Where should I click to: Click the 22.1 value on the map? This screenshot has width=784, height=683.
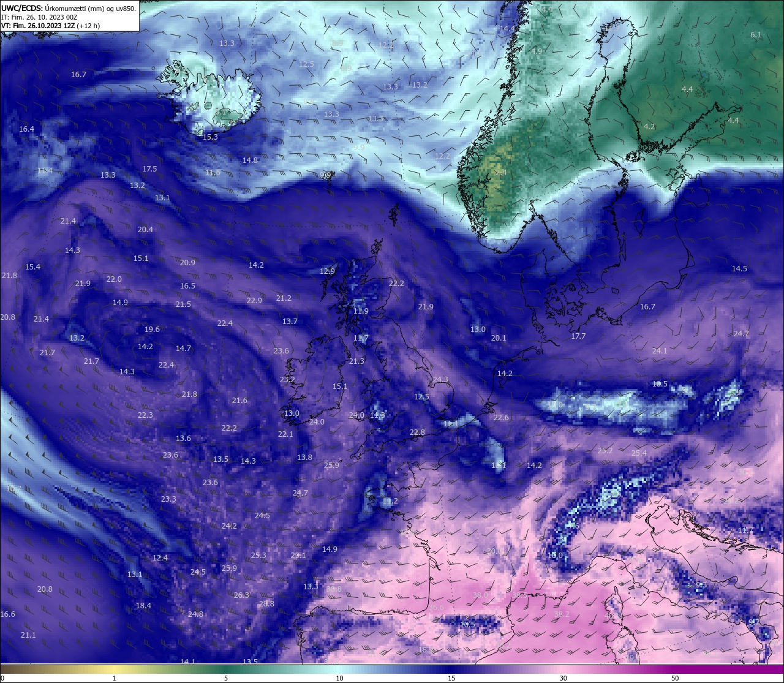click(x=285, y=434)
